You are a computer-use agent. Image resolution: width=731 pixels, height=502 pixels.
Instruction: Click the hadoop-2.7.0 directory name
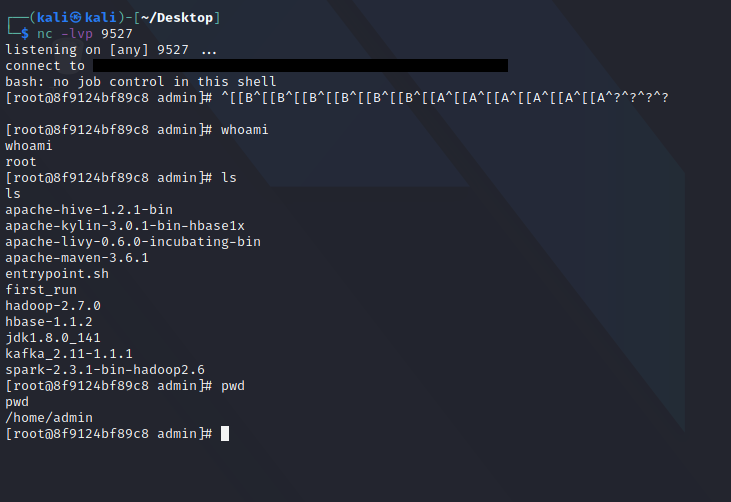pyautogui.click(x=53, y=306)
